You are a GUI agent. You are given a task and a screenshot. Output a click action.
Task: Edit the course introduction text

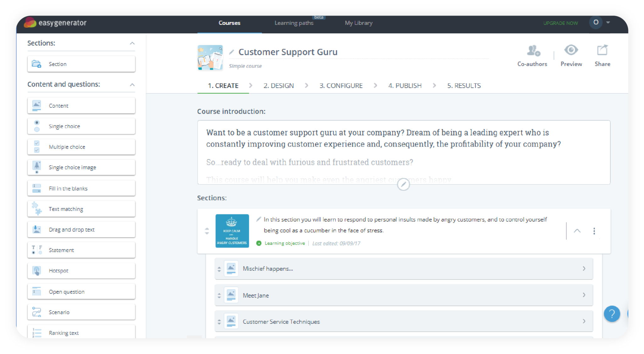coord(403,185)
